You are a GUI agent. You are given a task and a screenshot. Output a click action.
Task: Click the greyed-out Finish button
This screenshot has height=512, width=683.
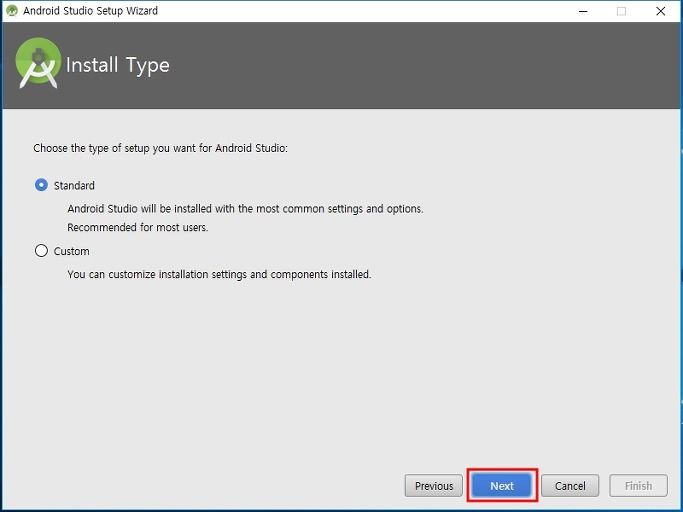[x=638, y=485]
